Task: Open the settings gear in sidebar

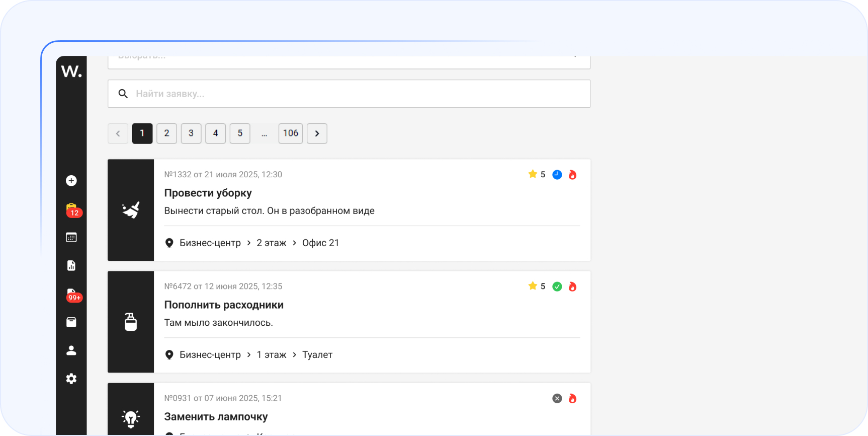Action: 71,379
